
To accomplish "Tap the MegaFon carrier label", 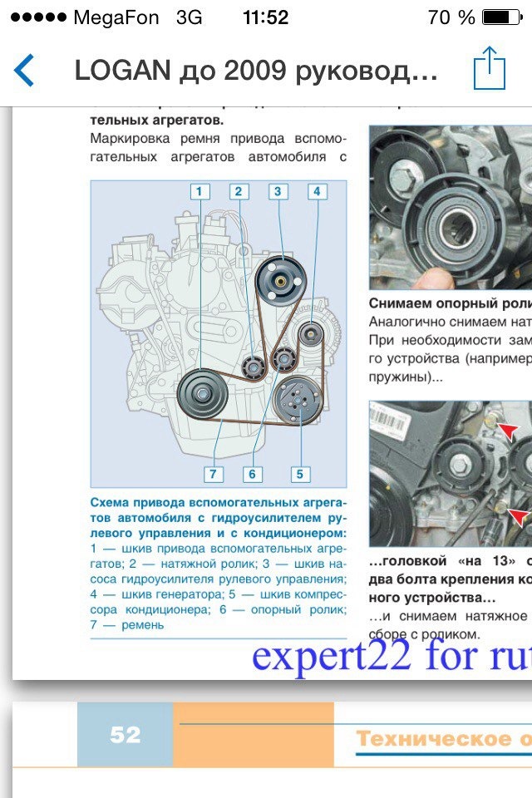I will click(x=116, y=17).
